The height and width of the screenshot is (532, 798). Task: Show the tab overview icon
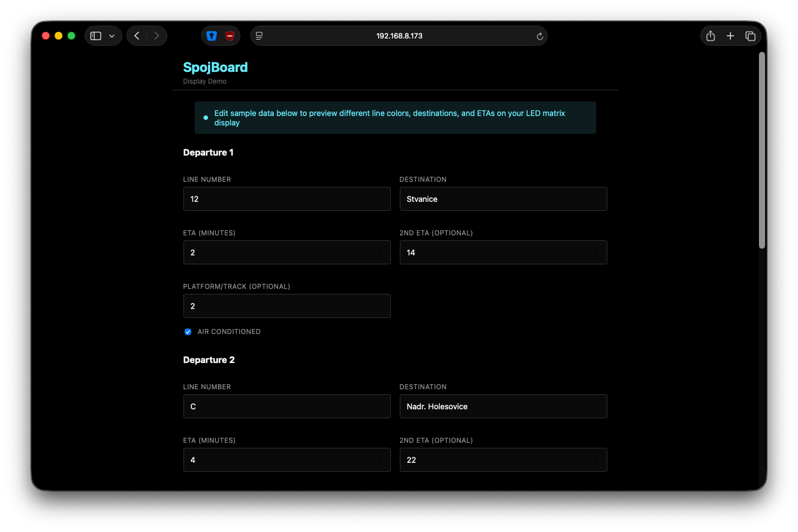[x=750, y=36]
